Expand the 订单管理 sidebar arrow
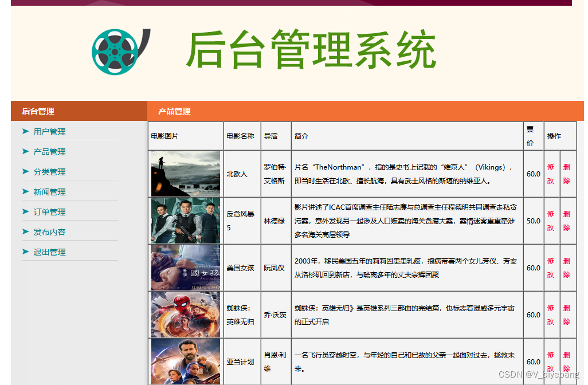 pos(25,212)
